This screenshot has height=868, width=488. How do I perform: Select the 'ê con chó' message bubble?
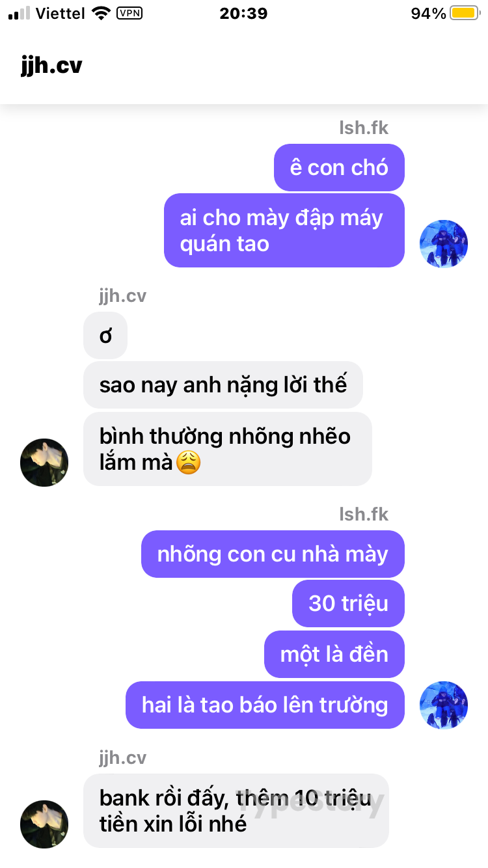point(339,168)
